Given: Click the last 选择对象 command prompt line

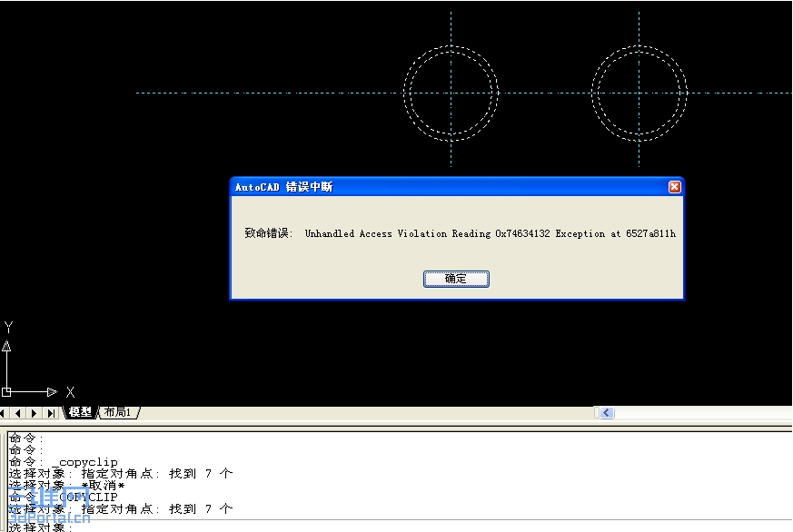Looking at the screenshot, I should [42, 527].
